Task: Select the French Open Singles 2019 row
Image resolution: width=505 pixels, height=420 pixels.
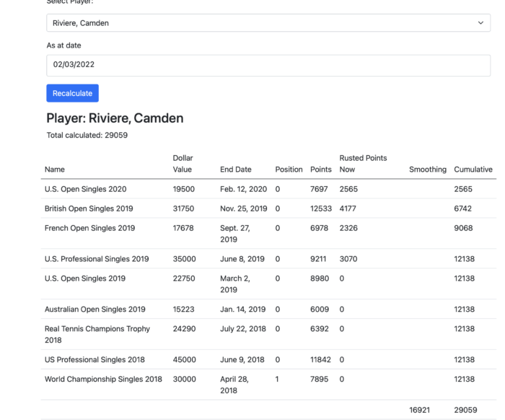Action: tap(89, 228)
